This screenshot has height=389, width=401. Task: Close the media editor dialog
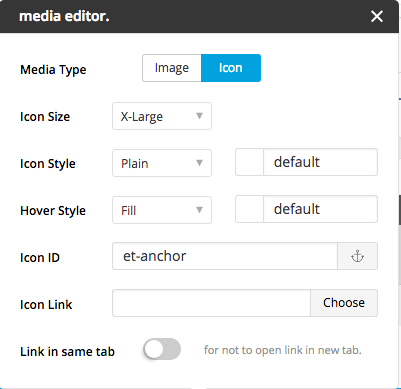(x=377, y=16)
